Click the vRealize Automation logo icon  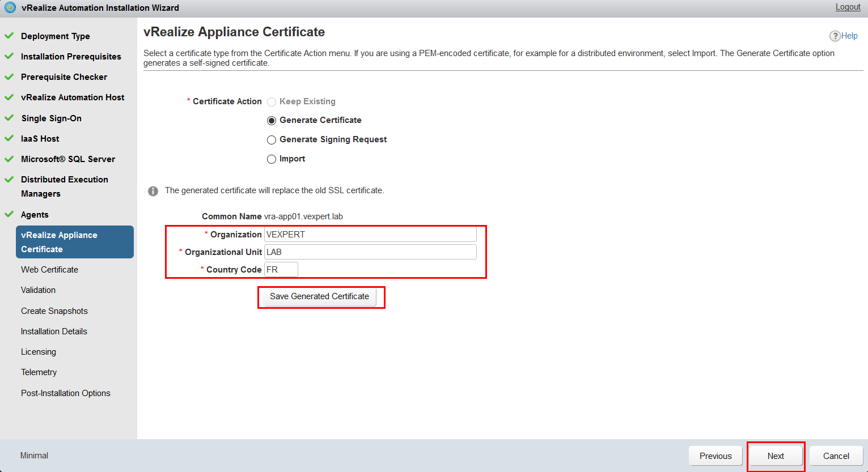click(10, 7)
